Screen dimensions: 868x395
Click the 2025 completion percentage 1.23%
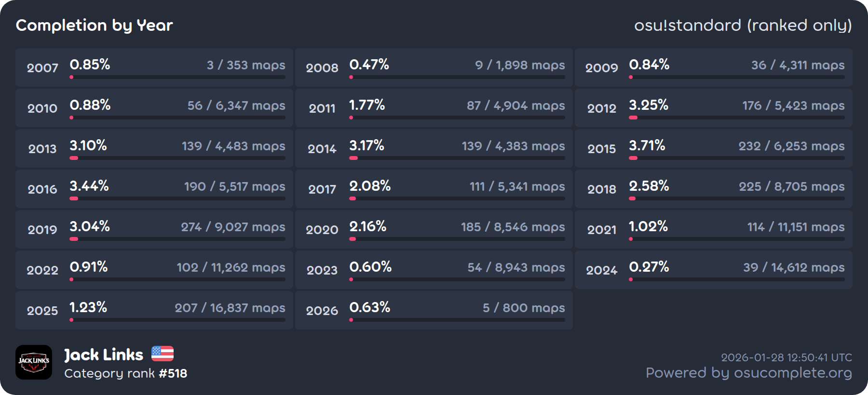click(x=88, y=307)
